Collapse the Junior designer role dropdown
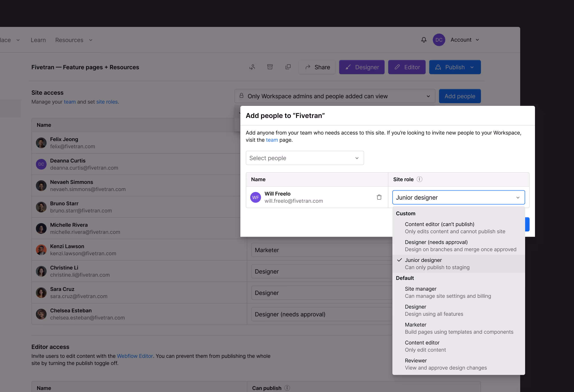Viewport: 574px width, 392px height. pos(458,197)
